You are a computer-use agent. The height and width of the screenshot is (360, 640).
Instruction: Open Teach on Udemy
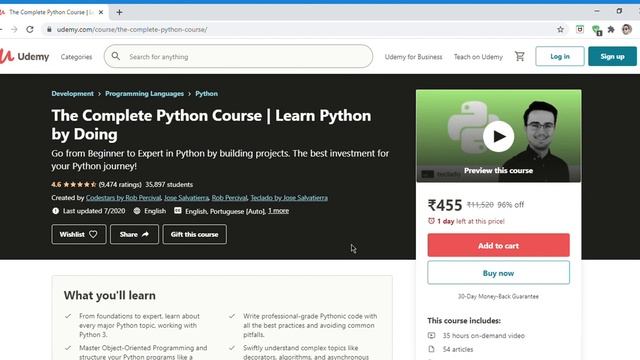point(478,57)
